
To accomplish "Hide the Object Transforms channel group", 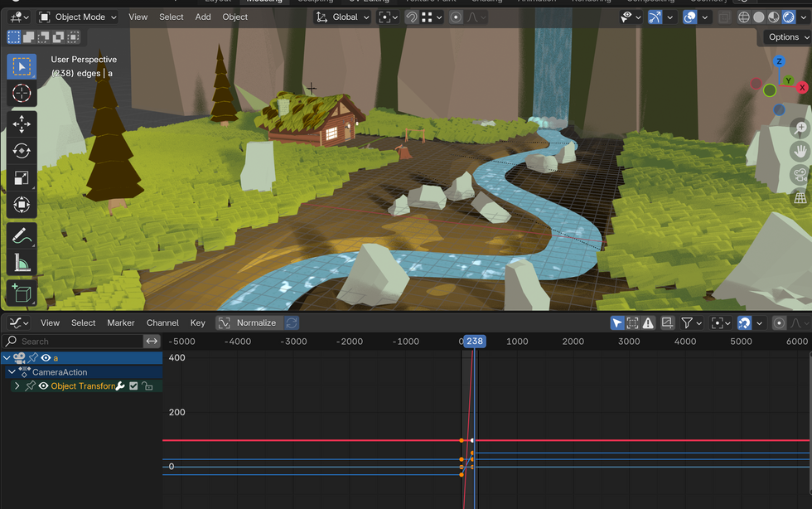I will click(44, 386).
